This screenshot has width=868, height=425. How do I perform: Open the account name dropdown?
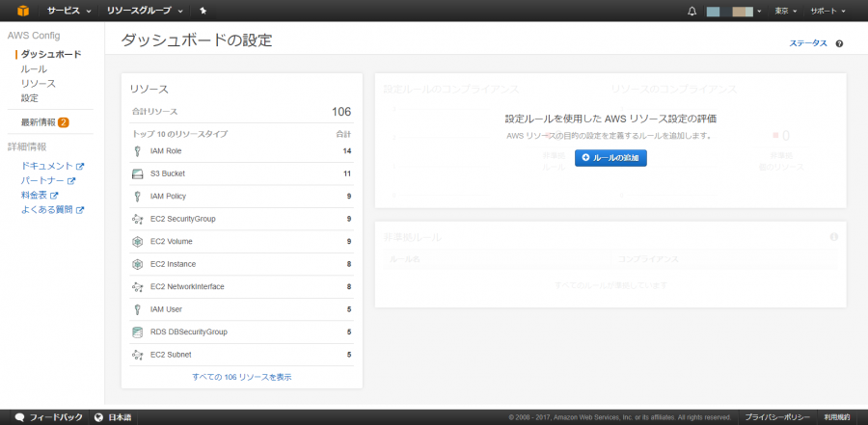coord(734,11)
